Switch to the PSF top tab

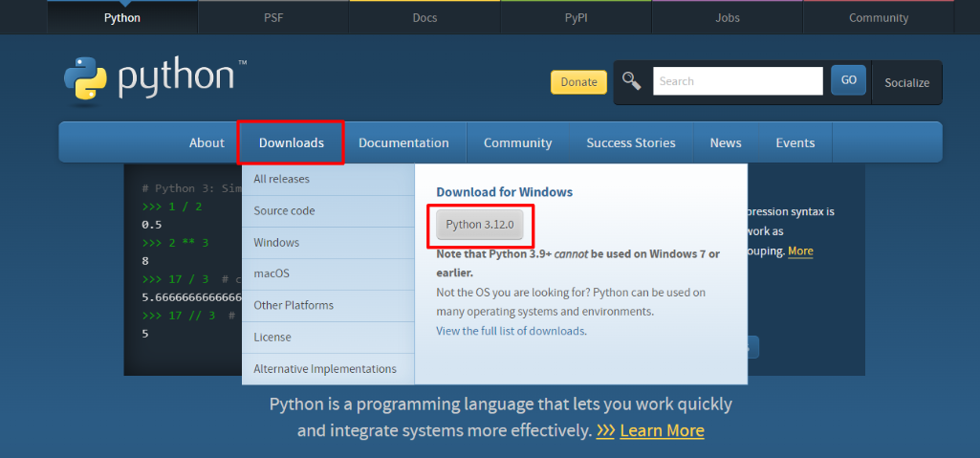273,17
